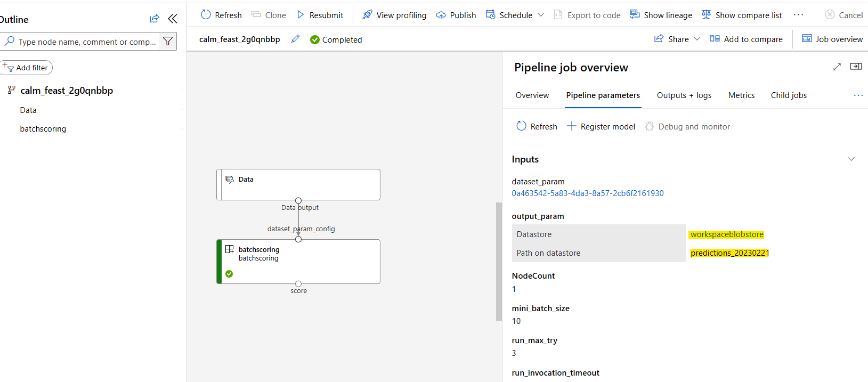Screen dimensions: 868x382
Task: Click the pencil icon to rename job
Action: [x=295, y=39]
